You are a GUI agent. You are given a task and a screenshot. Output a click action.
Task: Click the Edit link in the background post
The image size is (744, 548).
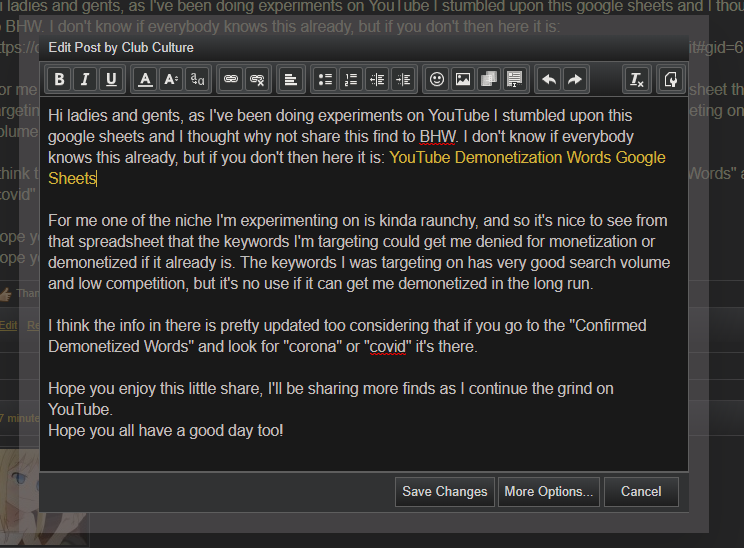point(9,325)
